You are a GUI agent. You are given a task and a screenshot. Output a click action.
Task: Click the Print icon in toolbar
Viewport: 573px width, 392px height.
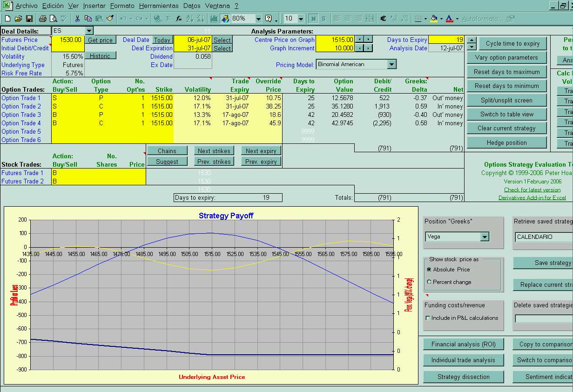[42, 19]
